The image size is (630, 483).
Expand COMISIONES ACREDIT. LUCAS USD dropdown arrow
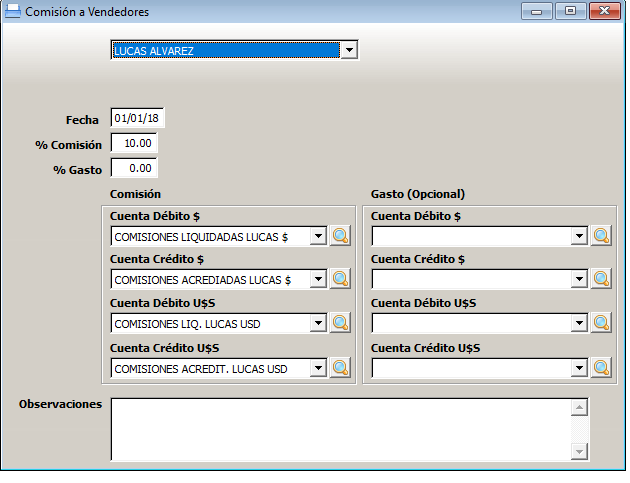tap(318, 368)
